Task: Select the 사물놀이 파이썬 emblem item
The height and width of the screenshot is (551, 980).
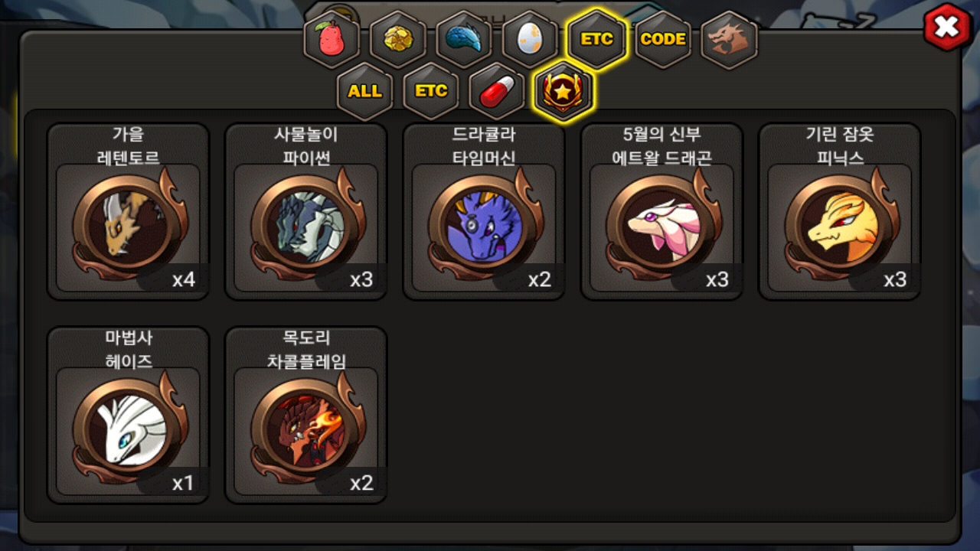Action: pos(306,212)
